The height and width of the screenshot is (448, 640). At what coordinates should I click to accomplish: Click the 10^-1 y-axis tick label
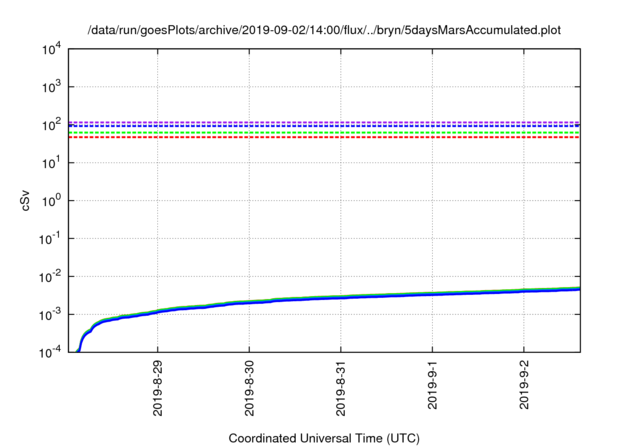click(x=50, y=239)
